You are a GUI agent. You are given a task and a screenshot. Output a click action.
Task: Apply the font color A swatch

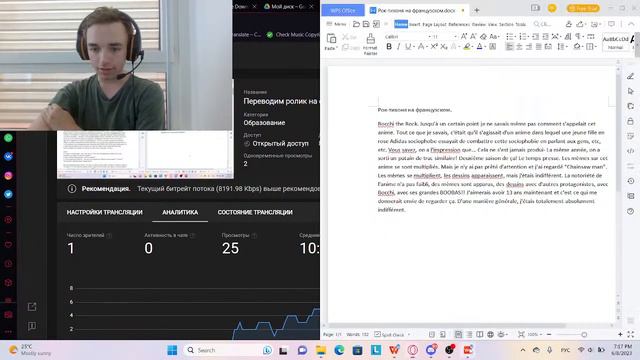pos(480,47)
